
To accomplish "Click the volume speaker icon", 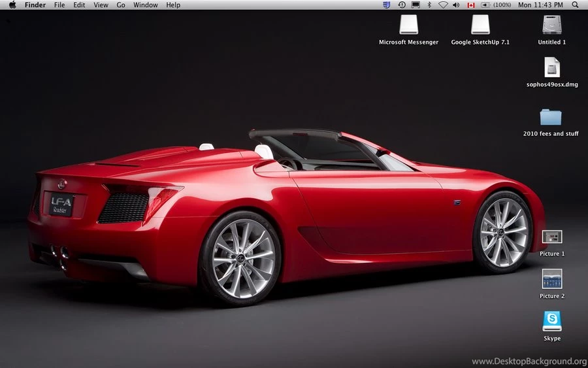I will 457,5.
